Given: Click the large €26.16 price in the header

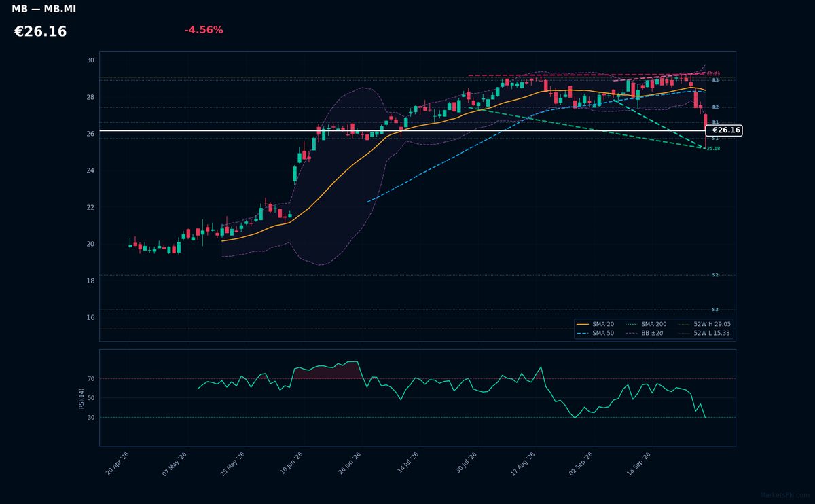Looking at the screenshot, I should pos(41,32).
